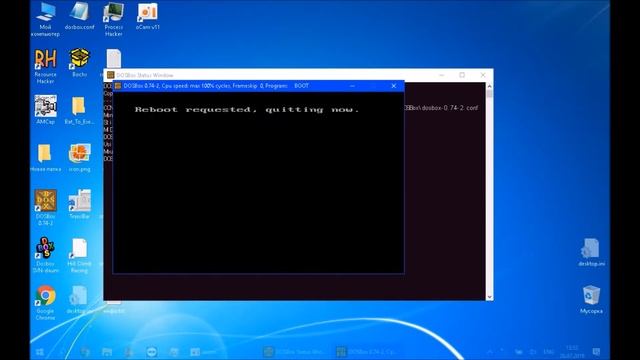Screen dimensions: 640x360
Task: Open the taskbar clock and date
Action: (573, 352)
